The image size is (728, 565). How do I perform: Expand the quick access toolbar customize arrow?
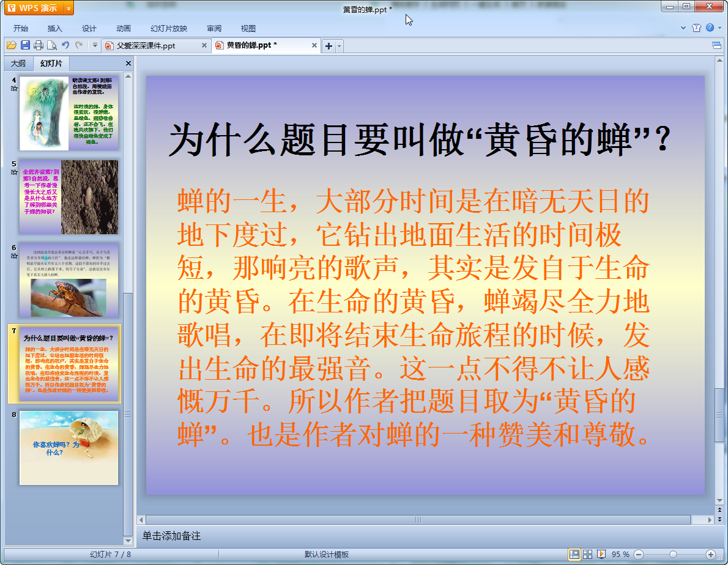pyautogui.click(x=95, y=45)
